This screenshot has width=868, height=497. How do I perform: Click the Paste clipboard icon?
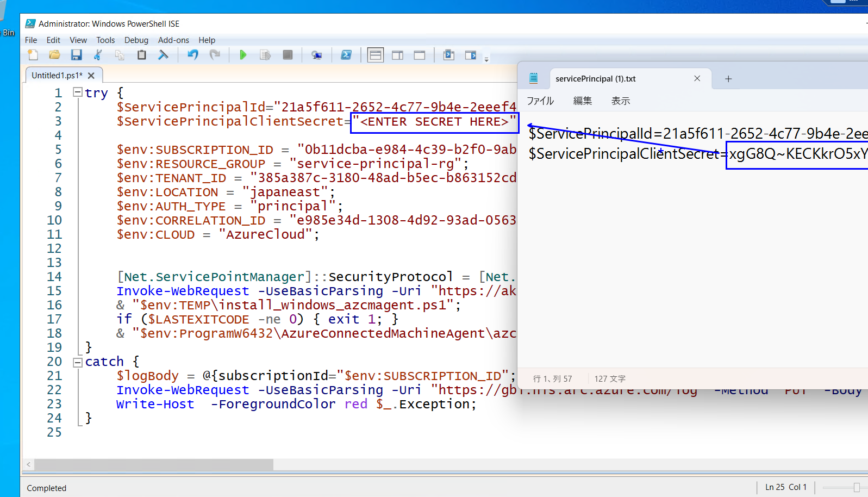(141, 55)
